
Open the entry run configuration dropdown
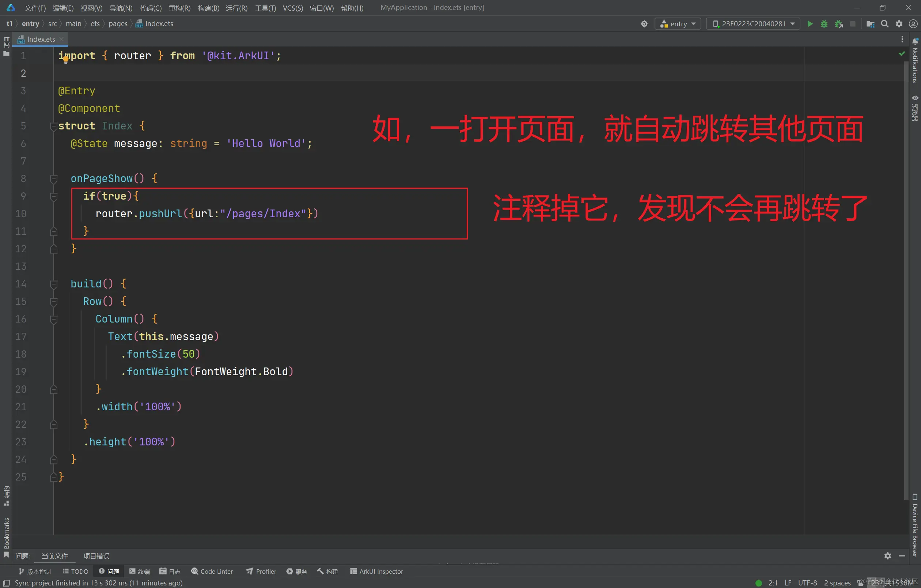(678, 24)
